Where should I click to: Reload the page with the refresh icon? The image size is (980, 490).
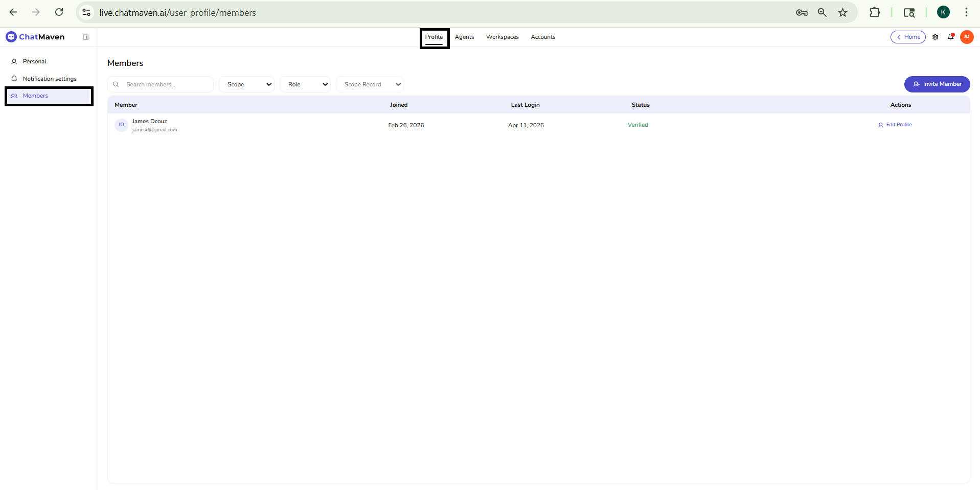coord(59,12)
